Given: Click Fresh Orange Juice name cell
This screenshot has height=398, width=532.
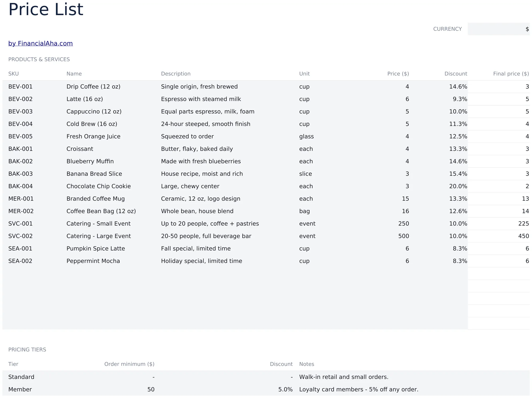Looking at the screenshot, I should click(93, 137).
